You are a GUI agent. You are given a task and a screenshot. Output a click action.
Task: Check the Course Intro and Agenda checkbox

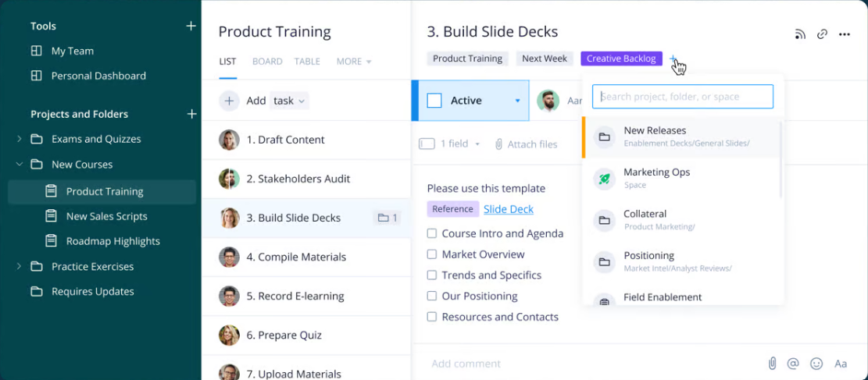tap(432, 233)
